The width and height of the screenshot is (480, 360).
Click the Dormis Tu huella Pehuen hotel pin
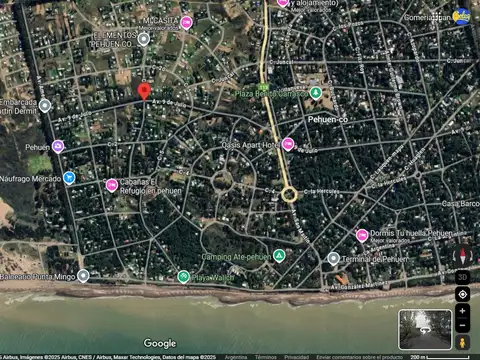click(x=362, y=236)
